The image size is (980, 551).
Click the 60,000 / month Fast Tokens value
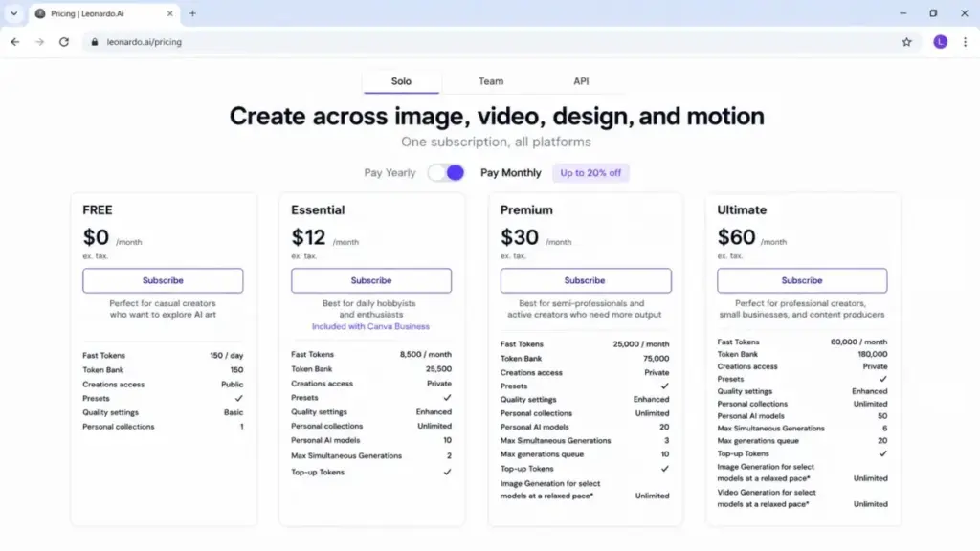point(858,342)
